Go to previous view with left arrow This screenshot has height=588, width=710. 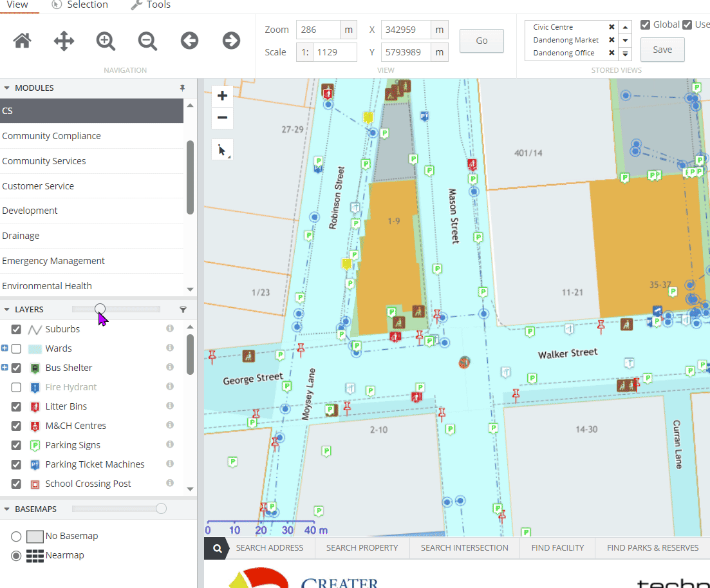[189, 41]
